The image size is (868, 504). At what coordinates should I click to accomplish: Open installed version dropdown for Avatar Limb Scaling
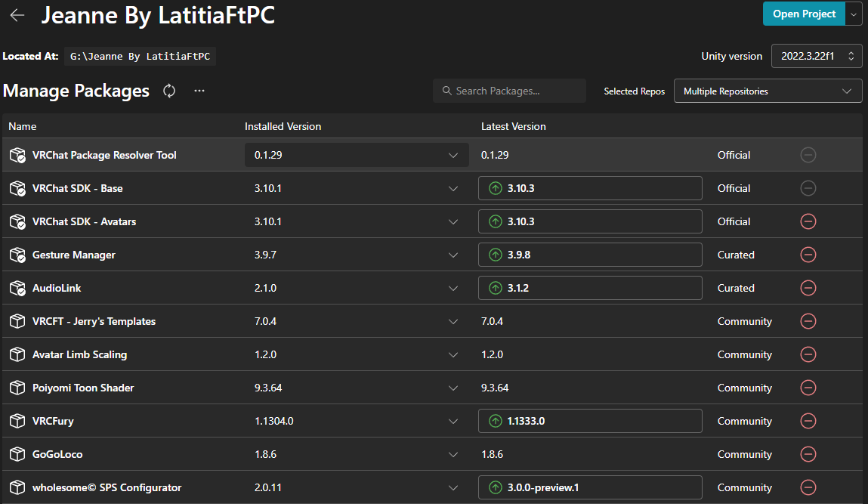click(x=357, y=354)
